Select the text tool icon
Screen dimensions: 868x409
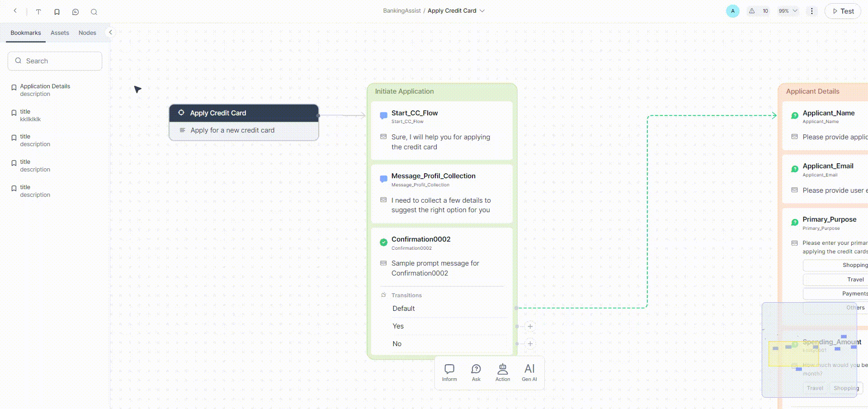[38, 12]
